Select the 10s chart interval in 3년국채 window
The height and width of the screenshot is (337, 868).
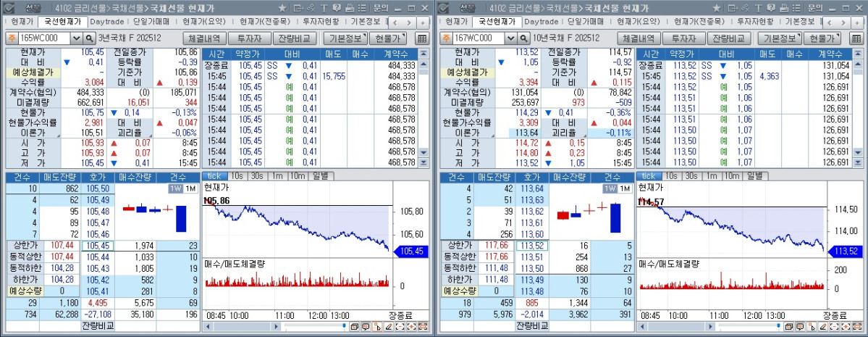click(237, 175)
